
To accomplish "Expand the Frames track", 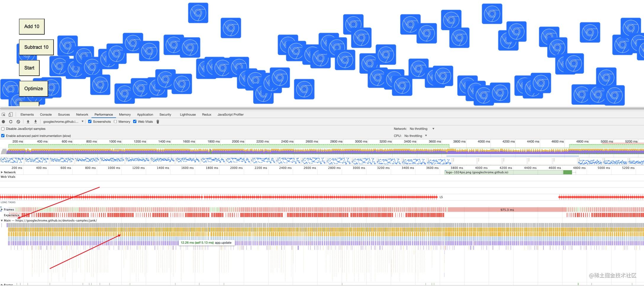I will tap(2, 209).
